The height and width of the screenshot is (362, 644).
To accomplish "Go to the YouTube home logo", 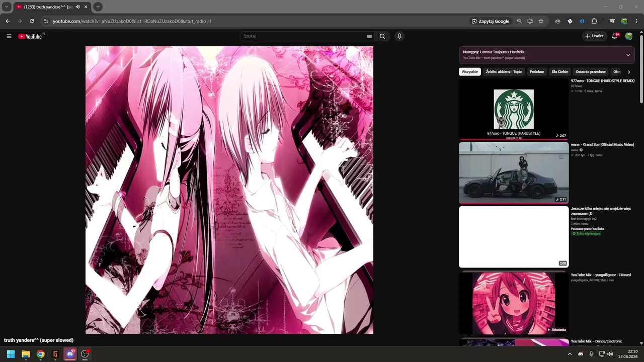I will point(30,36).
